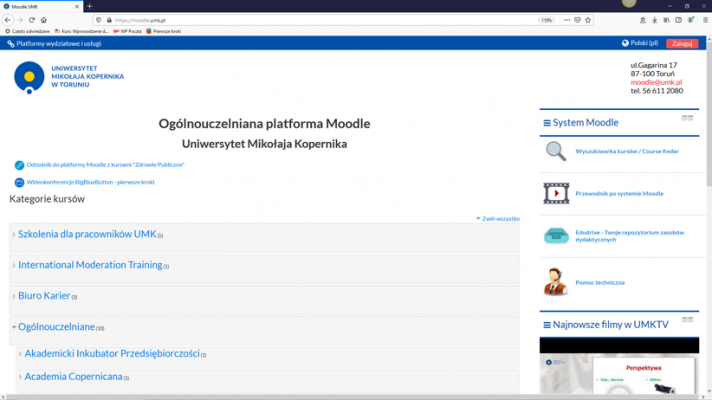Viewport: 712px width, 400px height.
Task: Click the horizontal scrollbar at page bottom
Action: [x=353, y=397]
